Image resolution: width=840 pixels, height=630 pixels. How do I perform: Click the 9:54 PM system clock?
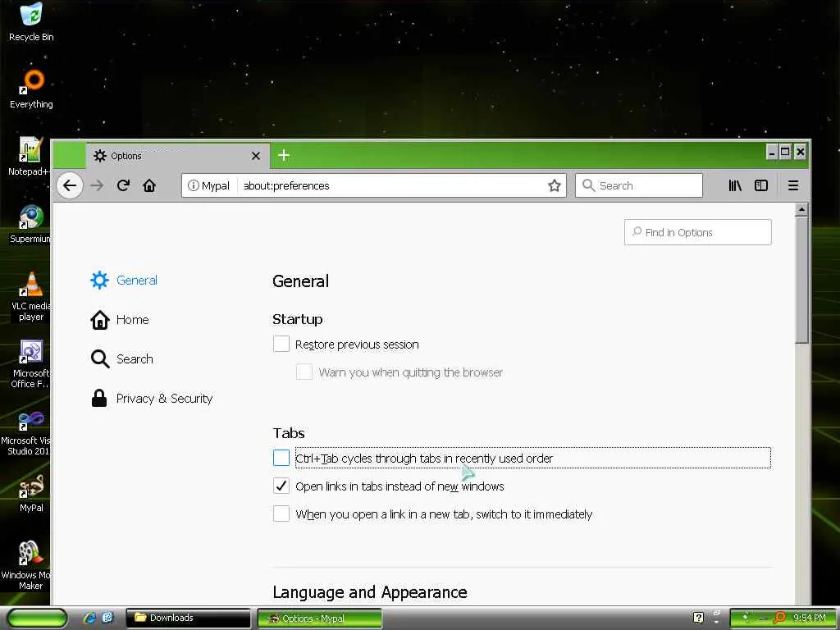pos(809,618)
